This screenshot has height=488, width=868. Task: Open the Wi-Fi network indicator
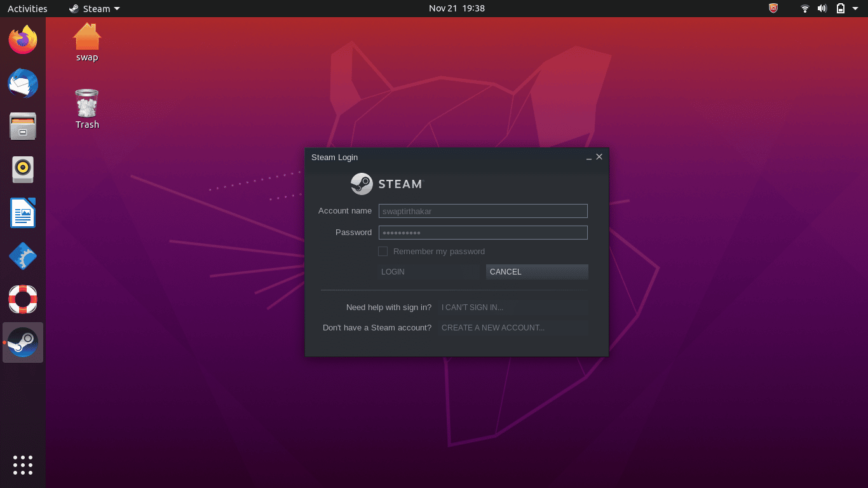click(x=805, y=8)
